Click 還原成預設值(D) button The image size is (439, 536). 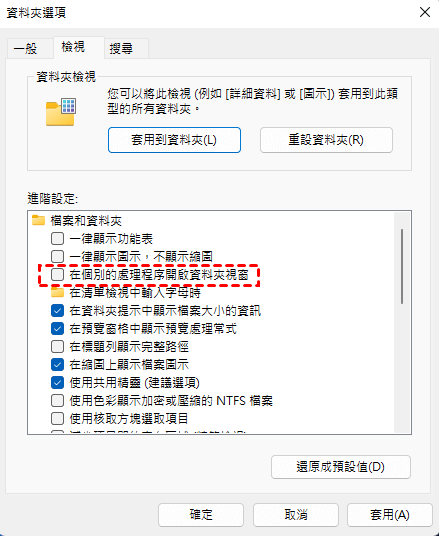pyautogui.click(x=341, y=467)
